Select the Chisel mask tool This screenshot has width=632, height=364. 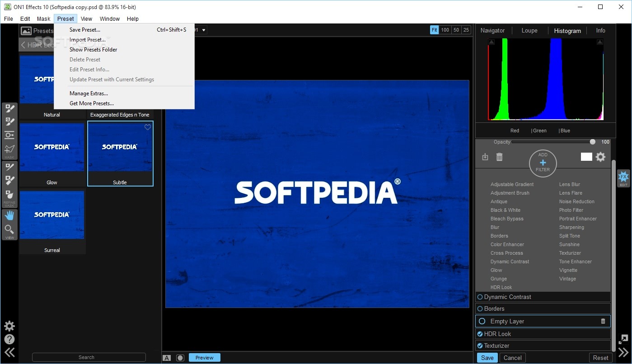point(9,180)
